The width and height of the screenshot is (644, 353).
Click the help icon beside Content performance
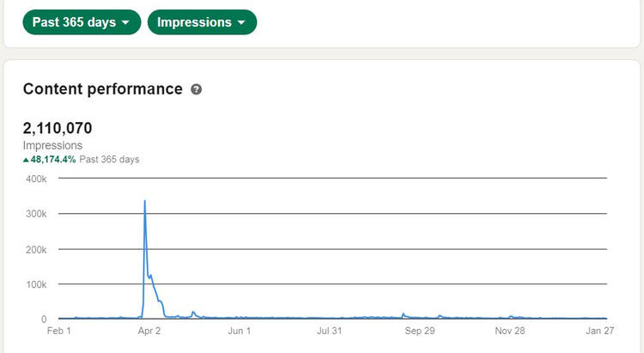click(x=197, y=89)
